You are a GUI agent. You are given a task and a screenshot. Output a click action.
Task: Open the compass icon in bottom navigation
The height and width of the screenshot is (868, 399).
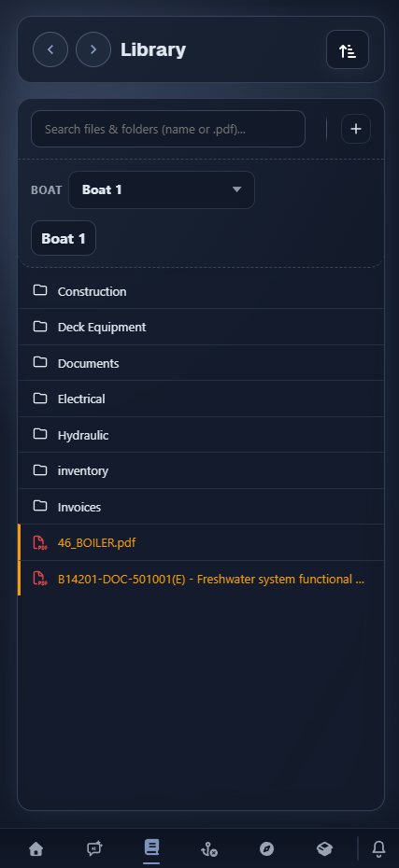(x=266, y=848)
